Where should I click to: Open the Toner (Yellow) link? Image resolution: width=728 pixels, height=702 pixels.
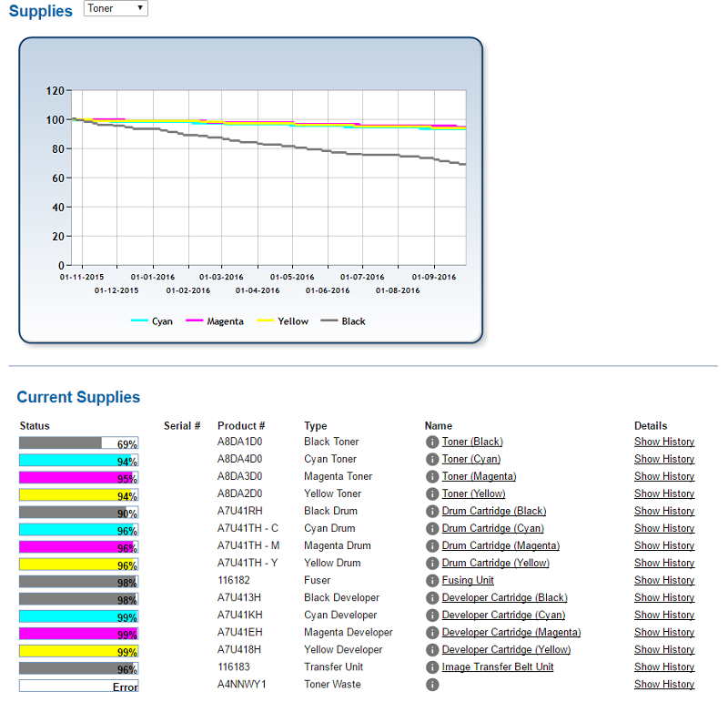[x=473, y=493]
